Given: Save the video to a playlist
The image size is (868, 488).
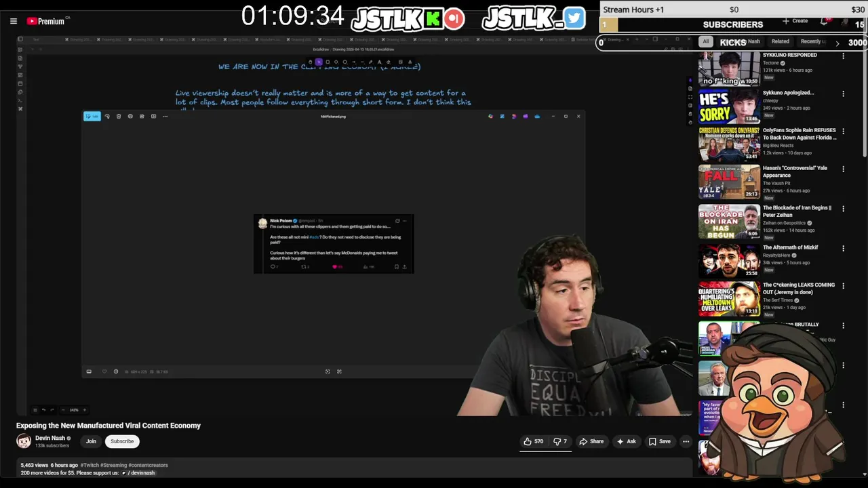Looking at the screenshot, I should coord(660,441).
